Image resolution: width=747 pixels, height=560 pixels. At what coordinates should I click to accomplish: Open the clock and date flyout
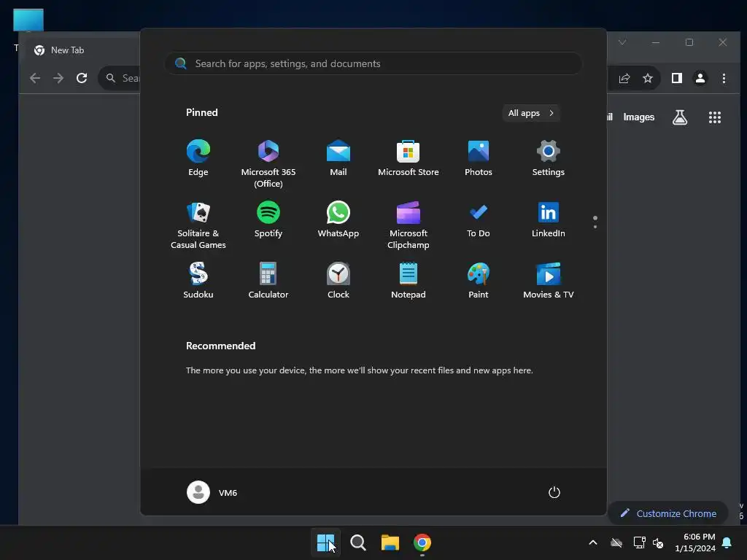point(695,542)
